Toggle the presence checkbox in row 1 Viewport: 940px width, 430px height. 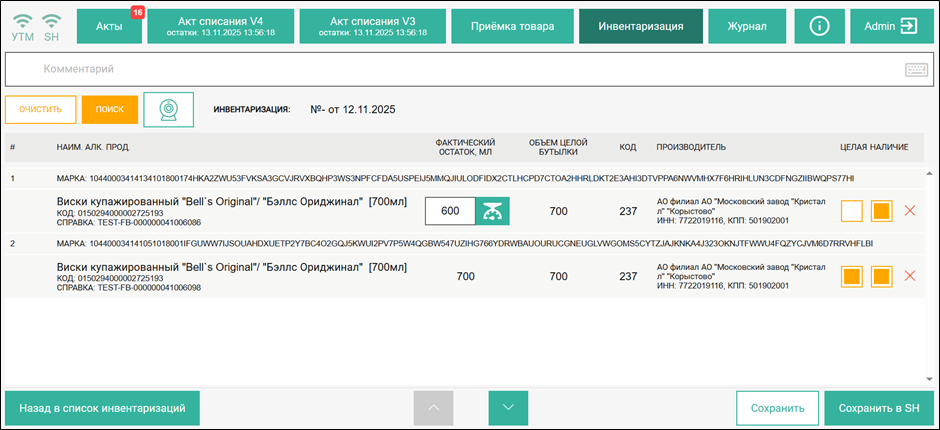pos(881,211)
